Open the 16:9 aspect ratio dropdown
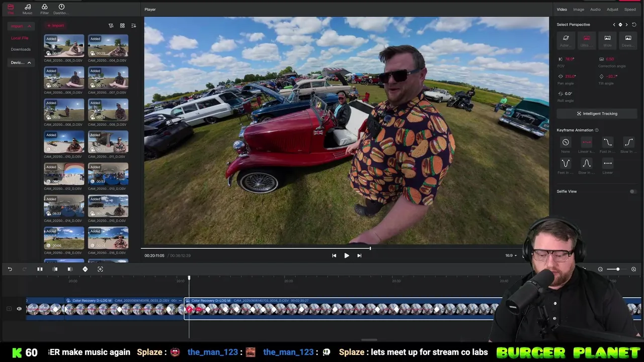Viewport: 644px width, 362px height. coord(511,255)
